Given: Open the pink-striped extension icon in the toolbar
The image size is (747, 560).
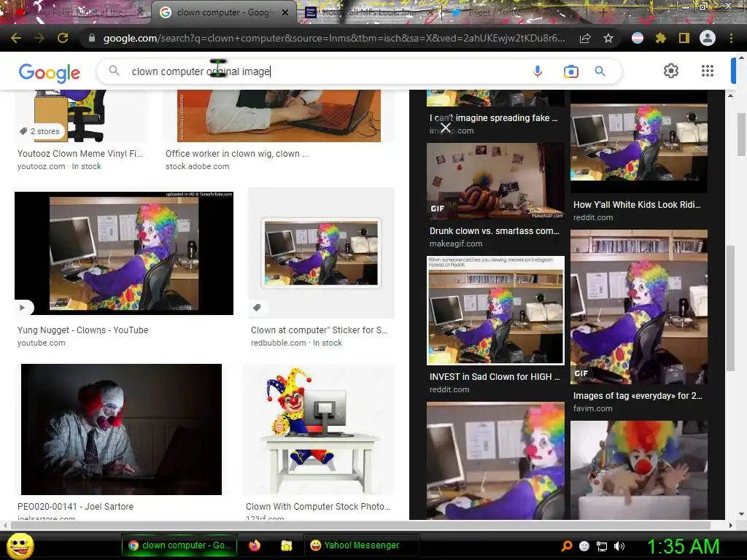Looking at the screenshot, I should (x=638, y=38).
